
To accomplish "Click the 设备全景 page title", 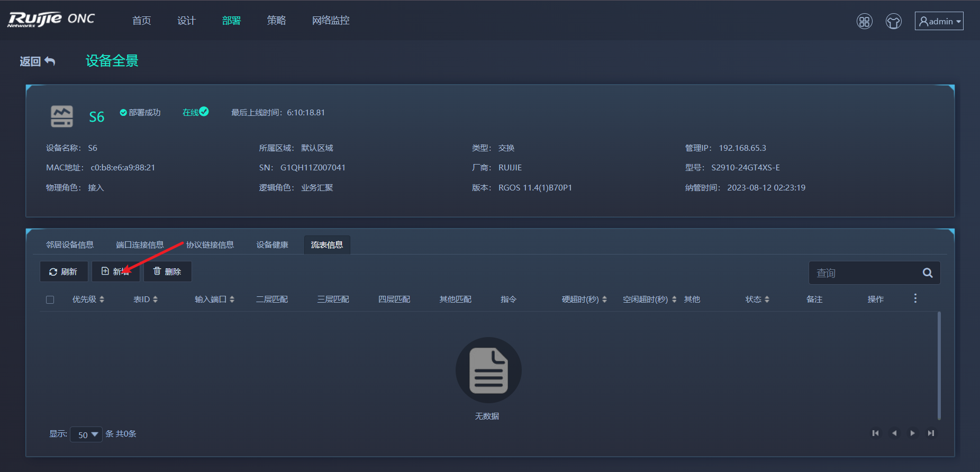I will (112, 61).
